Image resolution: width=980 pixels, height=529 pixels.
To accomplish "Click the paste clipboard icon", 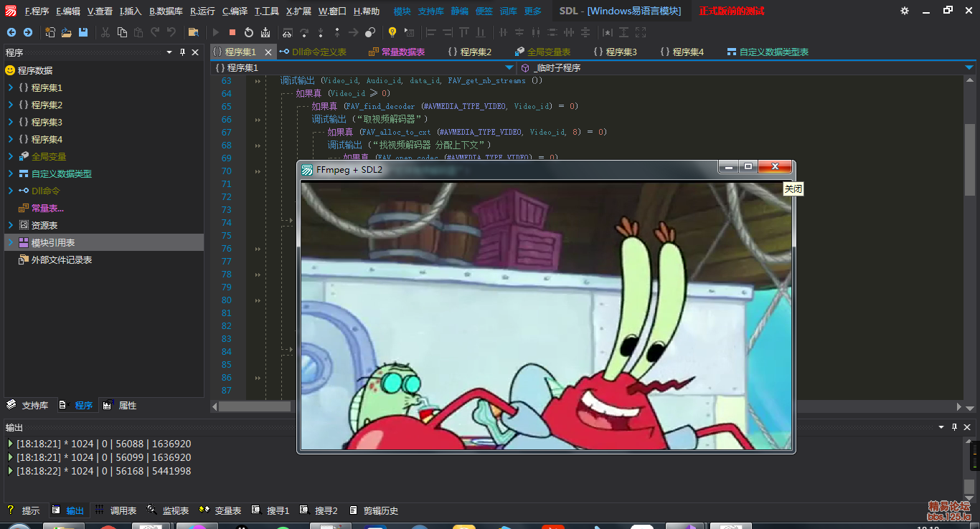I will click(138, 32).
